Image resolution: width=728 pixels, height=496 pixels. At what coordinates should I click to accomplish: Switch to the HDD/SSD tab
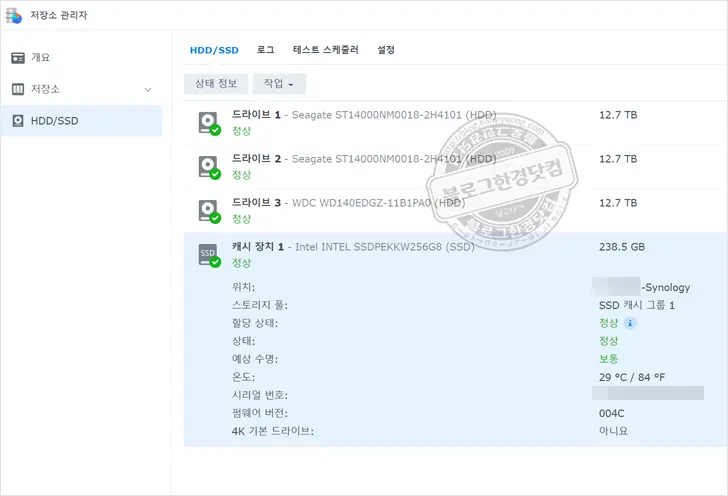[214, 50]
